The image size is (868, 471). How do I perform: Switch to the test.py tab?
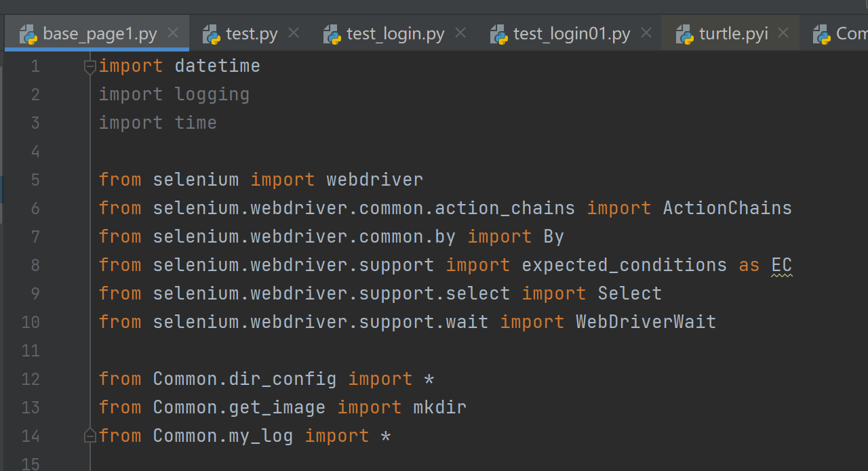pos(252,34)
